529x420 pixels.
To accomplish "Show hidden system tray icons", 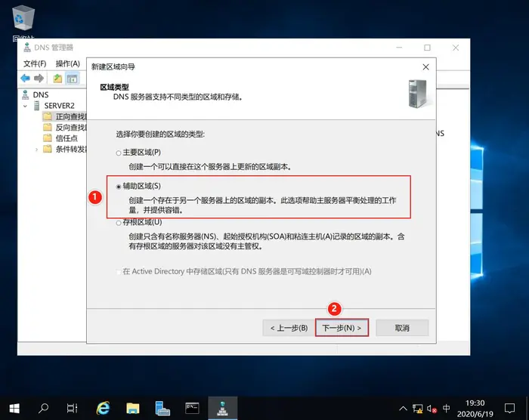I will [403, 409].
